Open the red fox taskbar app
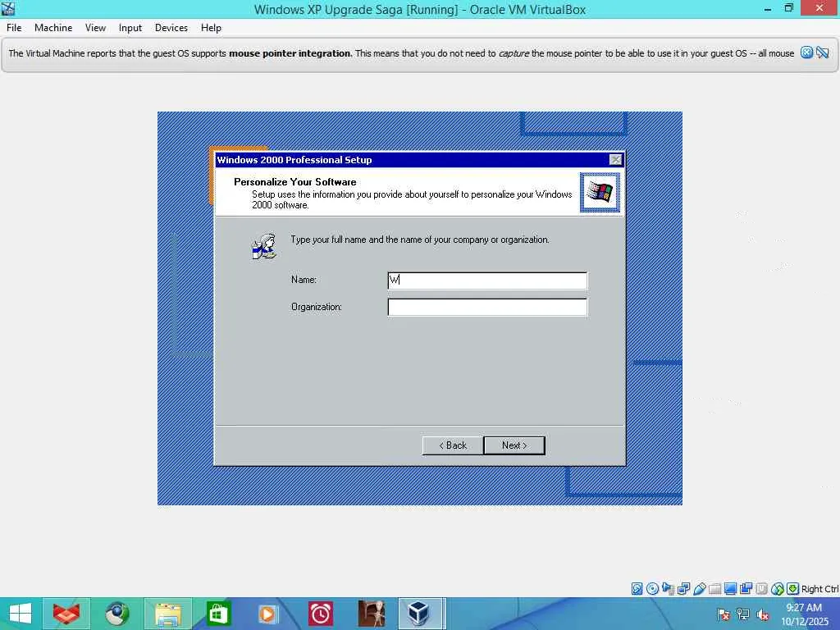This screenshot has height=630, width=840. click(x=66, y=614)
